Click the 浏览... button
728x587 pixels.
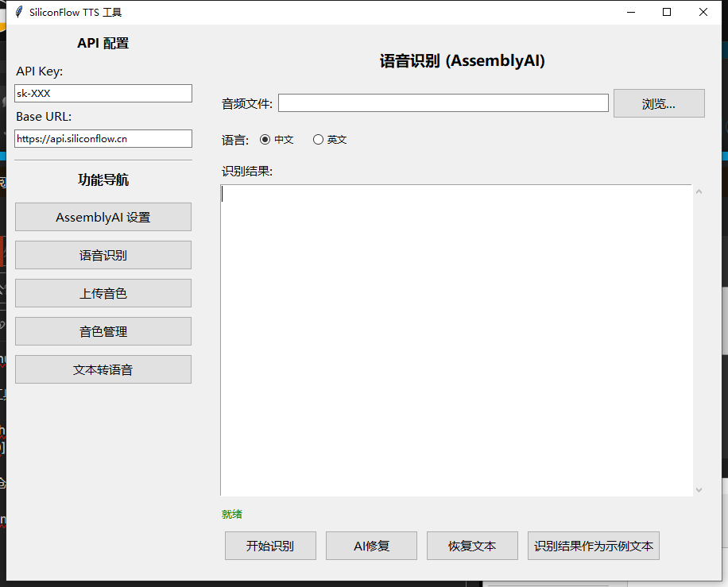pos(659,103)
